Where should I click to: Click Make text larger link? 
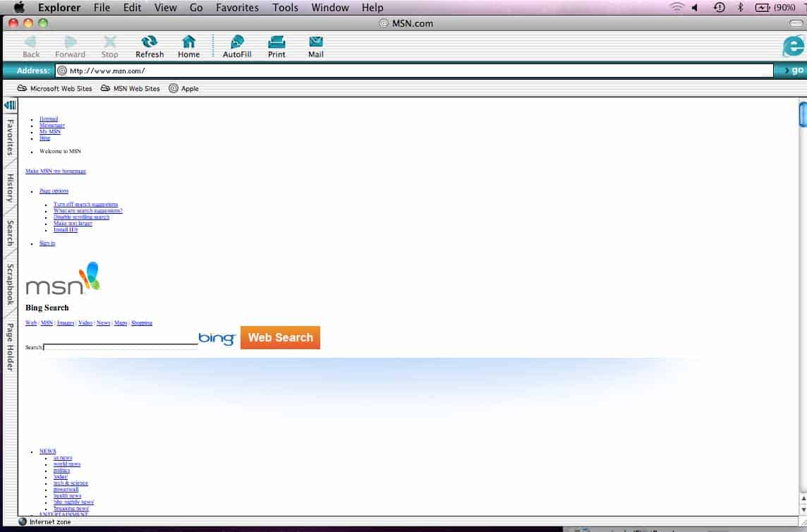pyautogui.click(x=73, y=223)
